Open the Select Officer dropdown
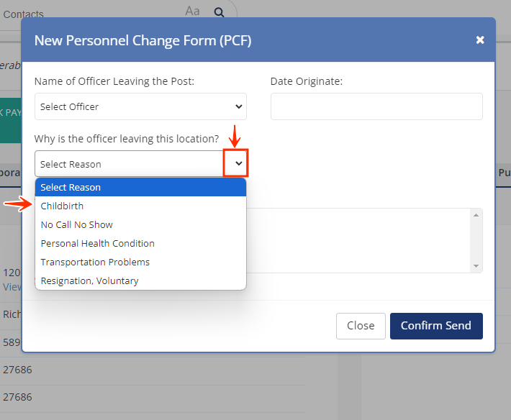The width and height of the screenshot is (511, 420). click(x=140, y=106)
